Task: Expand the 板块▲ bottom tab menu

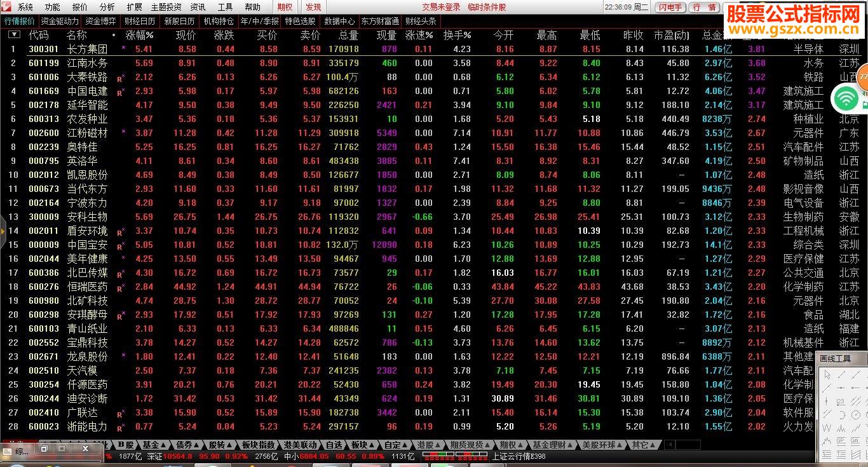Action: pos(363,445)
